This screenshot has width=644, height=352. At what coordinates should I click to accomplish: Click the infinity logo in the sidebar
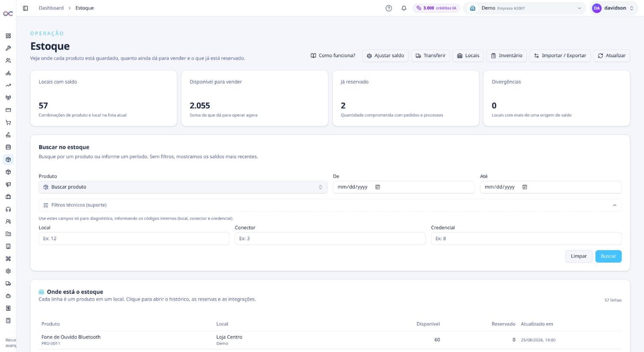point(8,14)
